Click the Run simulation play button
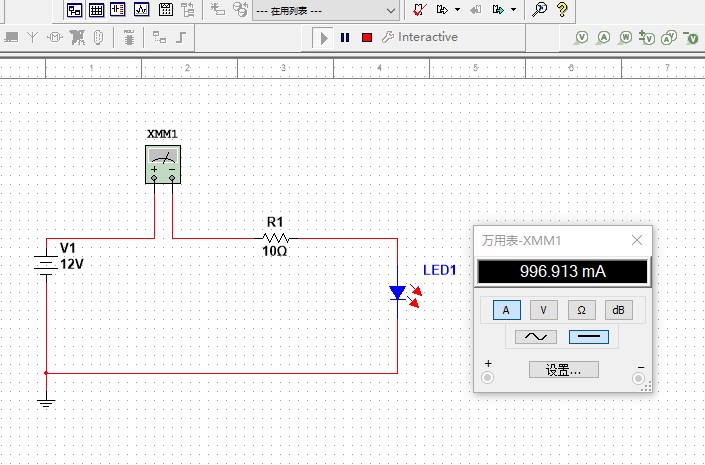The height and width of the screenshot is (465, 705). pyautogui.click(x=323, y=38)
